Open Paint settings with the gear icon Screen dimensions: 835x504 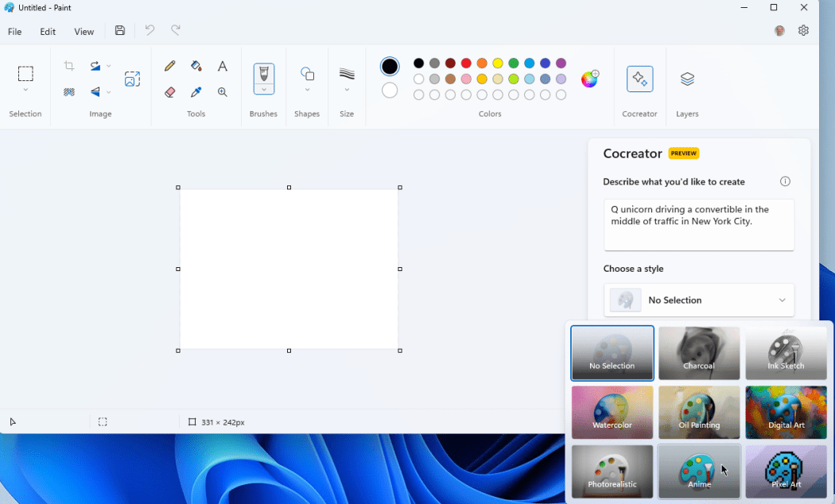point(803,30)
